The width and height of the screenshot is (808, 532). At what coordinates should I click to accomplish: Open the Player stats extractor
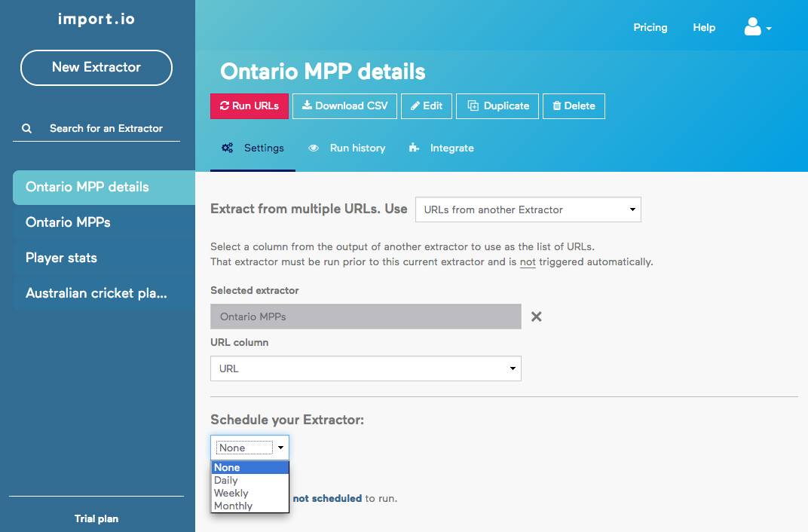tap(104, 258)
